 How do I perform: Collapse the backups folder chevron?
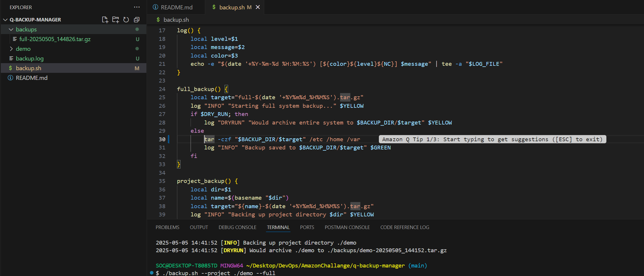click(x=11, y=29)
